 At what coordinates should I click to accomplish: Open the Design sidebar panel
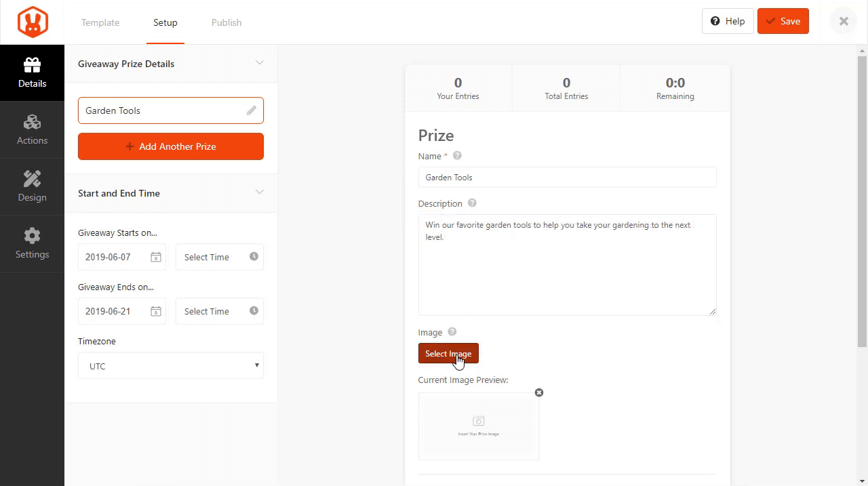coord(32,186)
